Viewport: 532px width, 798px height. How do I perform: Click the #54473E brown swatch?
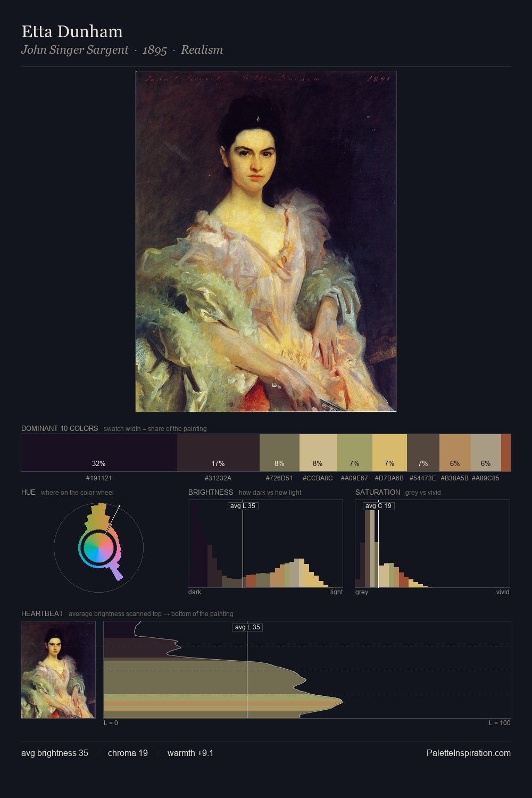click(x=423, y=453)
